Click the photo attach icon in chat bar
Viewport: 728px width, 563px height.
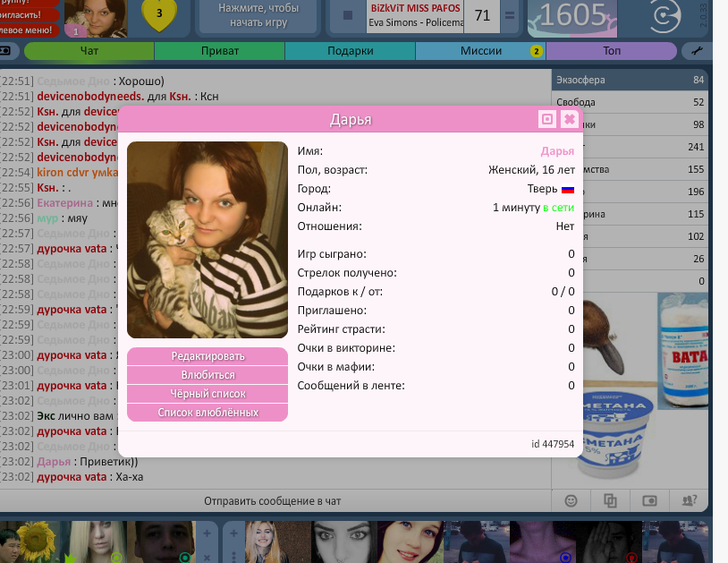(650, 500)
